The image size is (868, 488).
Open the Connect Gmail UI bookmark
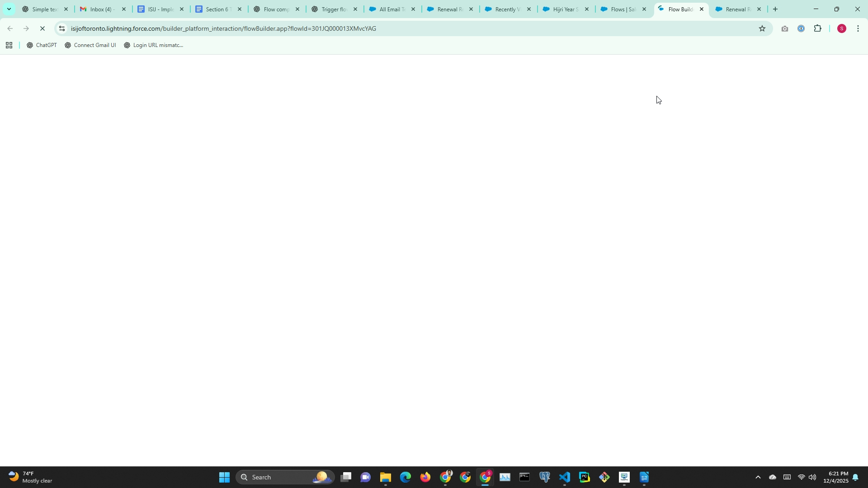click(x=90, y=45)
